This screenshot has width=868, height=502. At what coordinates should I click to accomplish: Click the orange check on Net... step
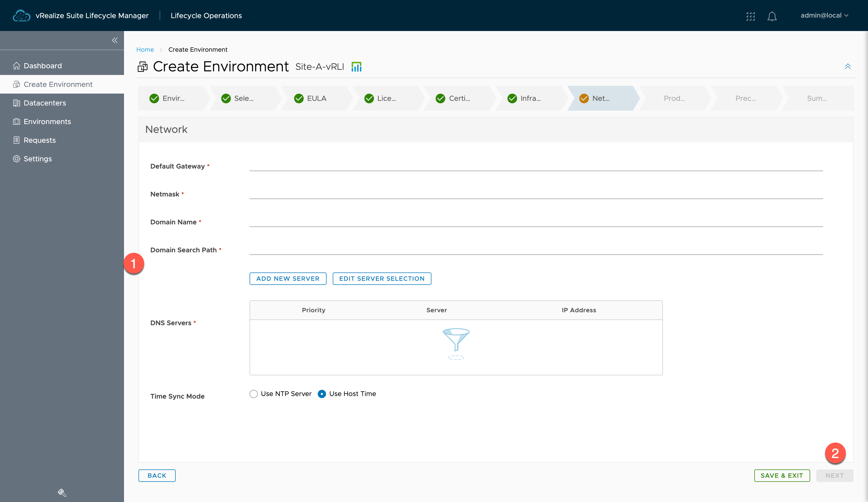(584, 98)
